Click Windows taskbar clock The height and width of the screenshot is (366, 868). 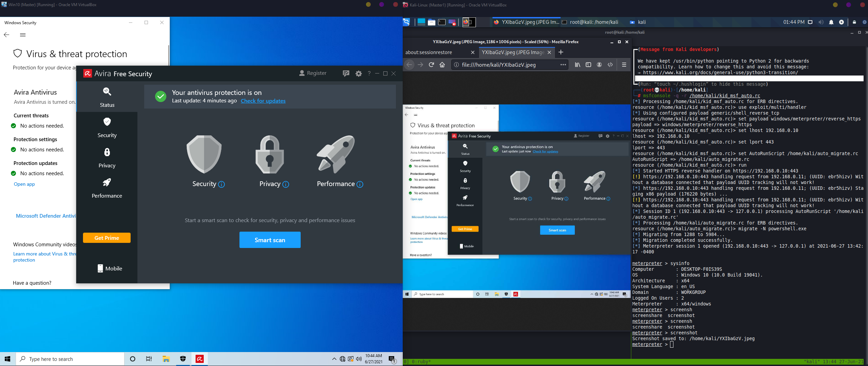click(373, 359)
